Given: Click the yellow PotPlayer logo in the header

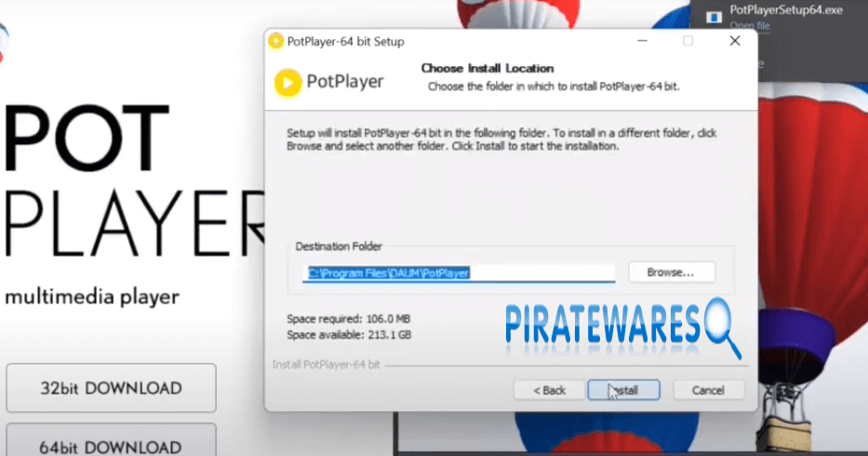Looking at the screenshot, I should tap(288, 82).
